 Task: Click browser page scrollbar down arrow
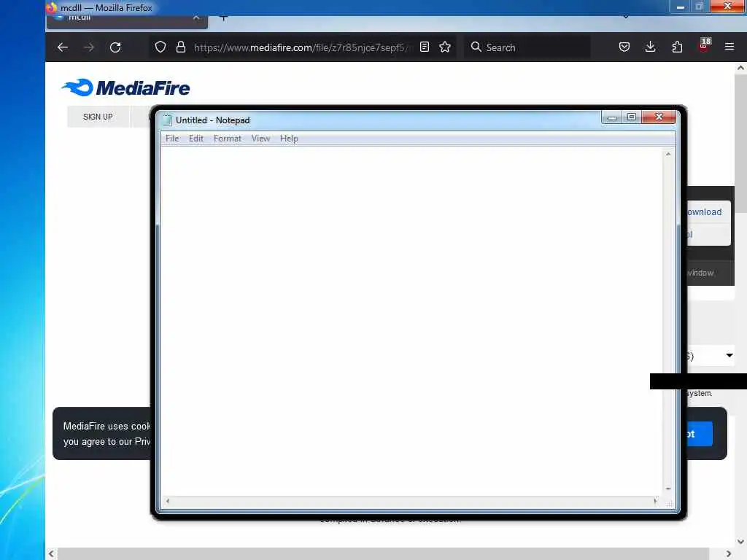click(740, 542)
